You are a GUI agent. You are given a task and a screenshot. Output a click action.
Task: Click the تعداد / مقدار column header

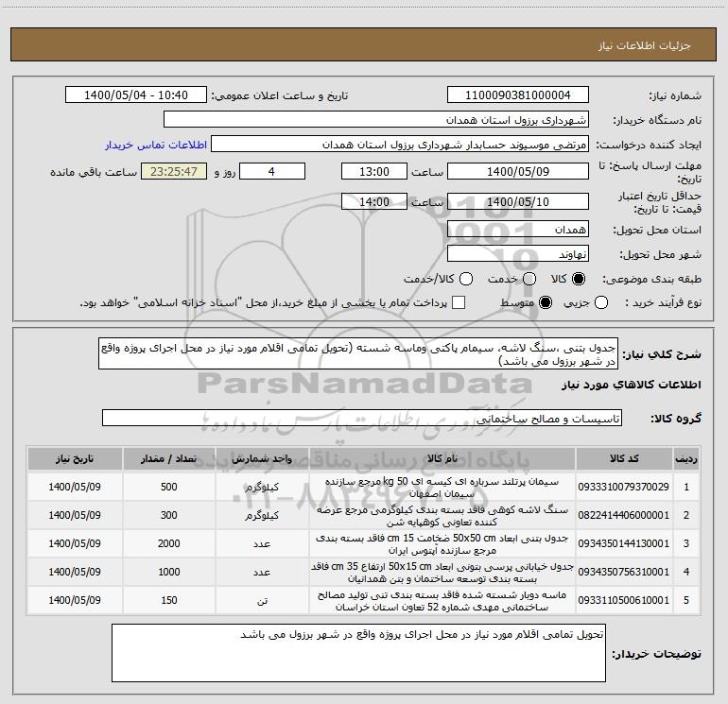pos(169,458)
